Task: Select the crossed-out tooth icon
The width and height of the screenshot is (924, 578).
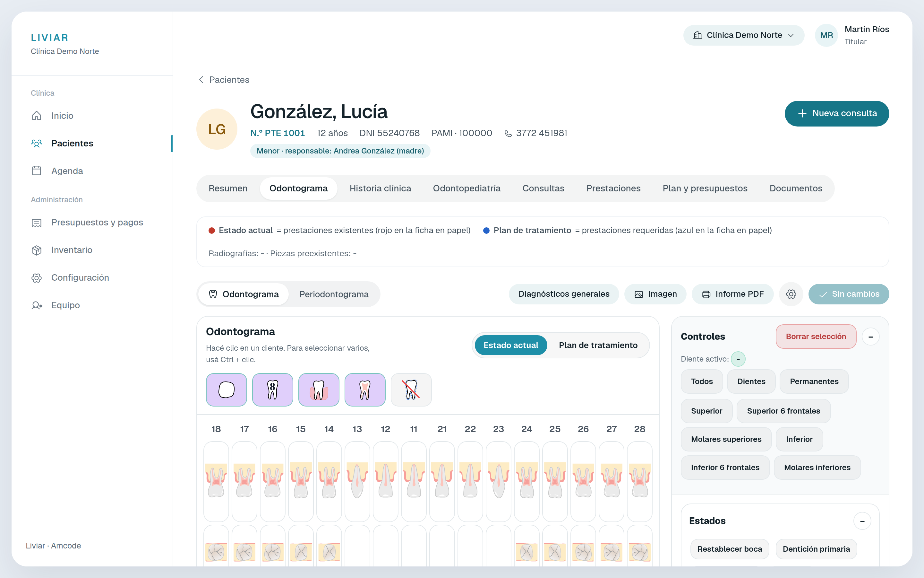Action: 411,390
